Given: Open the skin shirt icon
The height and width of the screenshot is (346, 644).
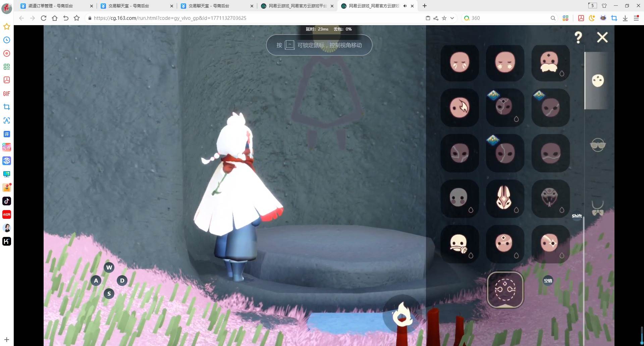Looking at the screenshot, I should (x=604, y=6).
